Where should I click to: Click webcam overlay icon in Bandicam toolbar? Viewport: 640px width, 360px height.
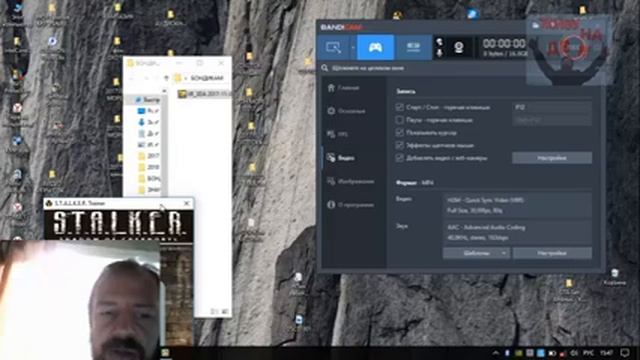click(x=459, y=47)
